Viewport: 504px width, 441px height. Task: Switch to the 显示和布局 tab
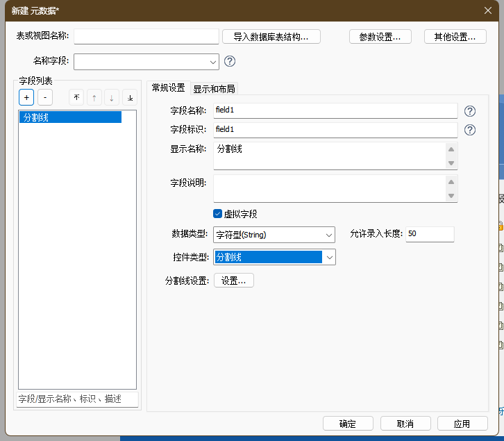214,88
